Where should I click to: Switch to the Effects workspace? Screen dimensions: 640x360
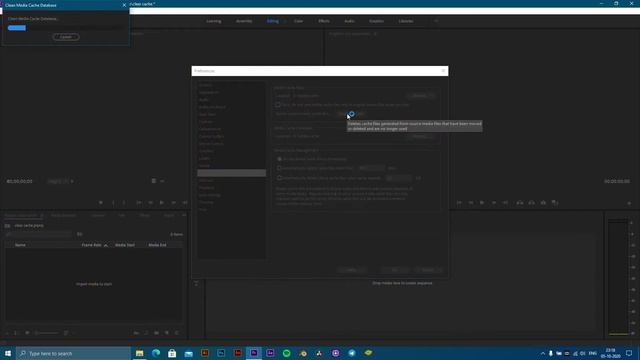click(324, 21)
